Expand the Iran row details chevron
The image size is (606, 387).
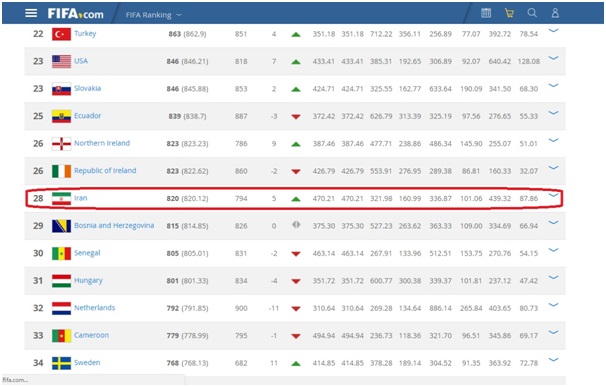tap(554, 195)
